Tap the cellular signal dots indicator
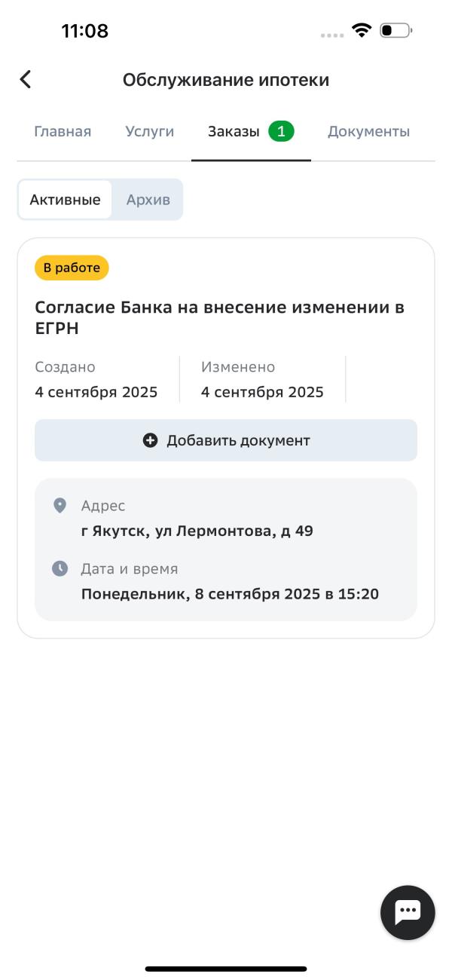452x980 pixels. tap(333, 32)
